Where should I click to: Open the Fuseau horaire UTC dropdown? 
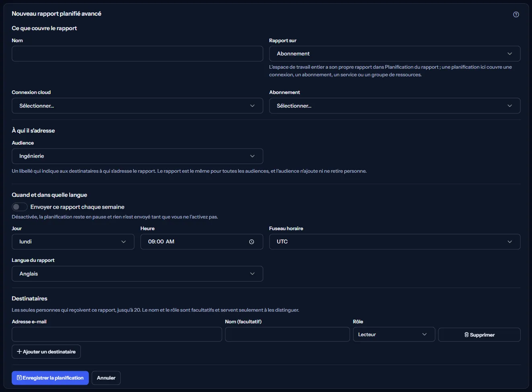point(394,242)
